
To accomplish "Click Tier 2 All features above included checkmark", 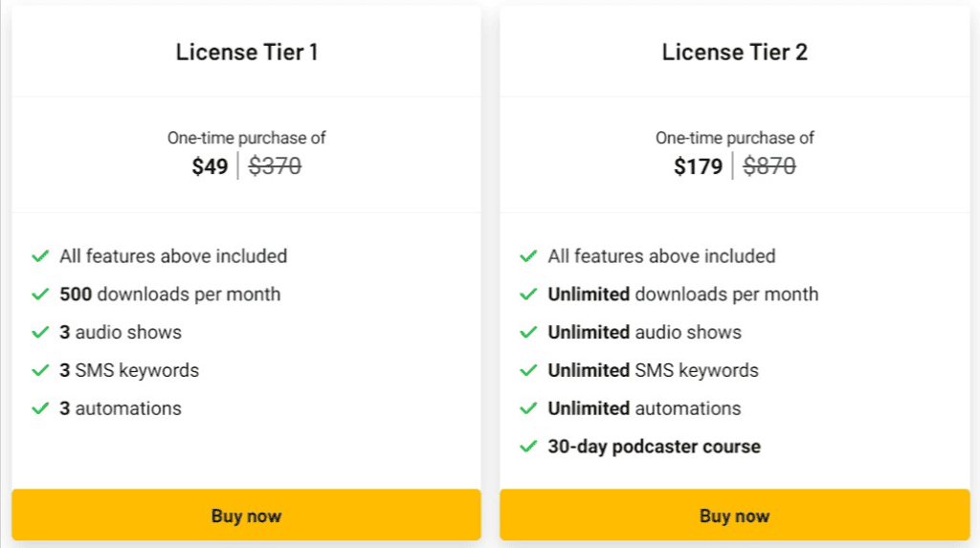I will point(528,256).
